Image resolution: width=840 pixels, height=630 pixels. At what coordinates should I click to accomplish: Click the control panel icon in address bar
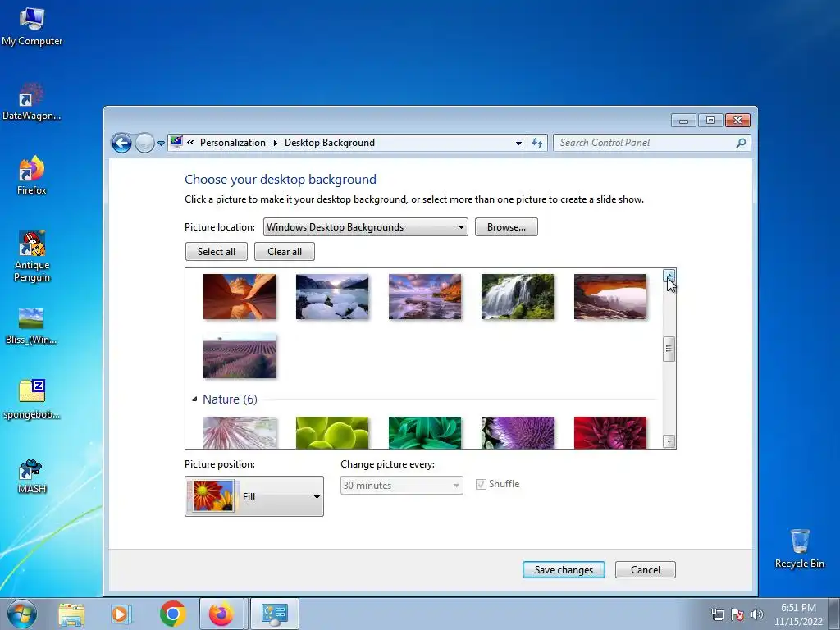coord(176,142)
